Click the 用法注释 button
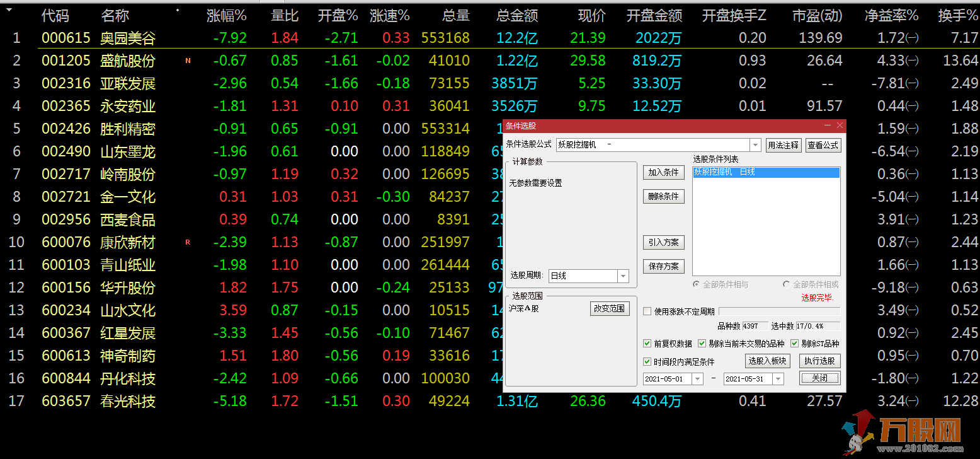 click(x=783, y=145)
